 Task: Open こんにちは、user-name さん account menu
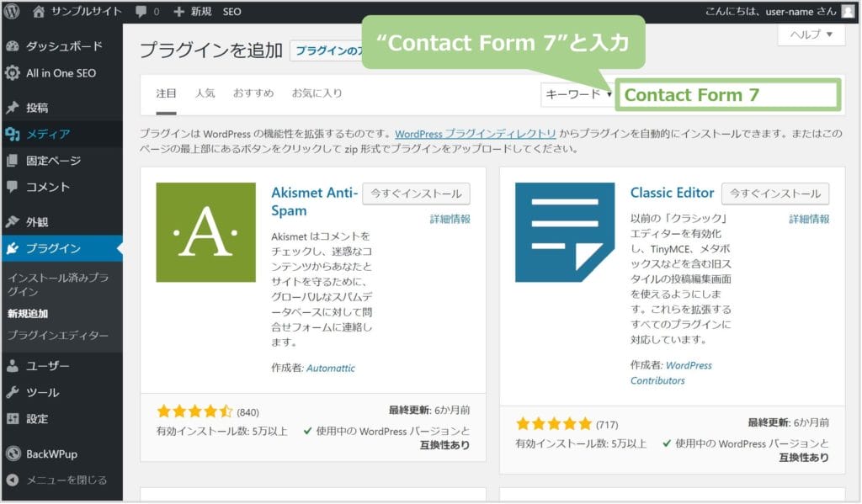[x=770, y=11]
